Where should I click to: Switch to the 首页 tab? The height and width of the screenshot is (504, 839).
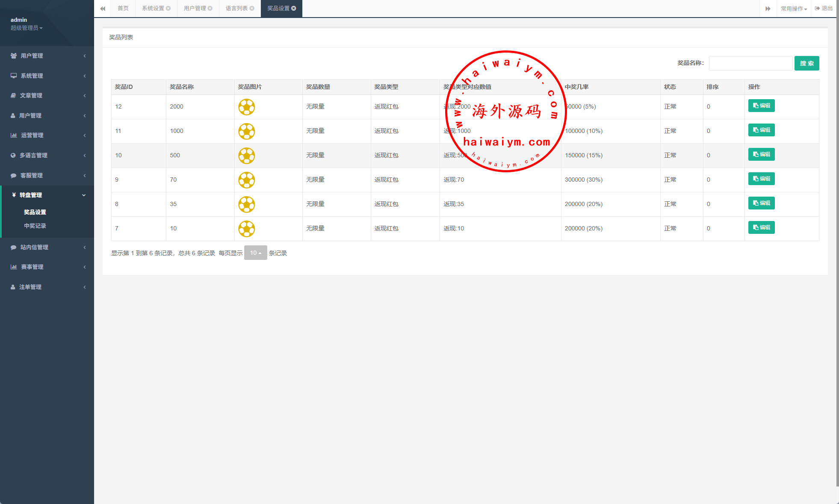click(123, 9)
